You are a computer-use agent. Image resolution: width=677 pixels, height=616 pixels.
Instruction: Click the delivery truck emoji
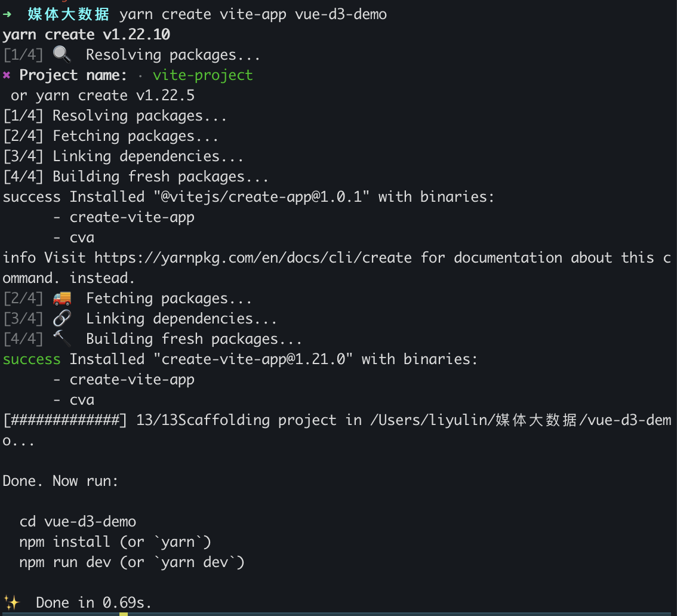tap(61, 298)
